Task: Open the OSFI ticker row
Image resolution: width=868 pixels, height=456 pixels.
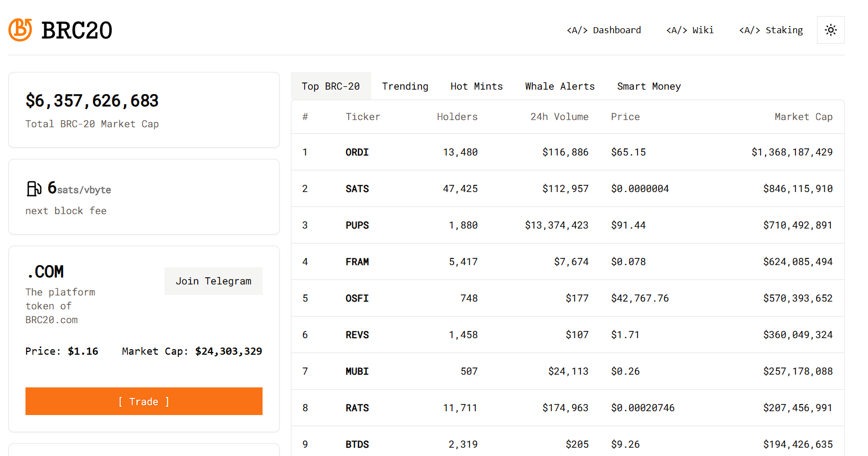Action: [568, 298]
